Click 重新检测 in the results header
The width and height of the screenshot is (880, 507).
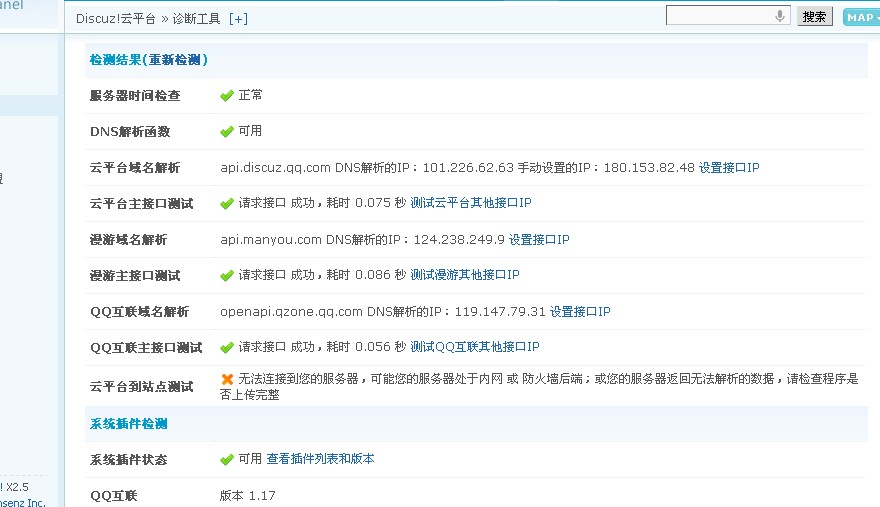175,60
